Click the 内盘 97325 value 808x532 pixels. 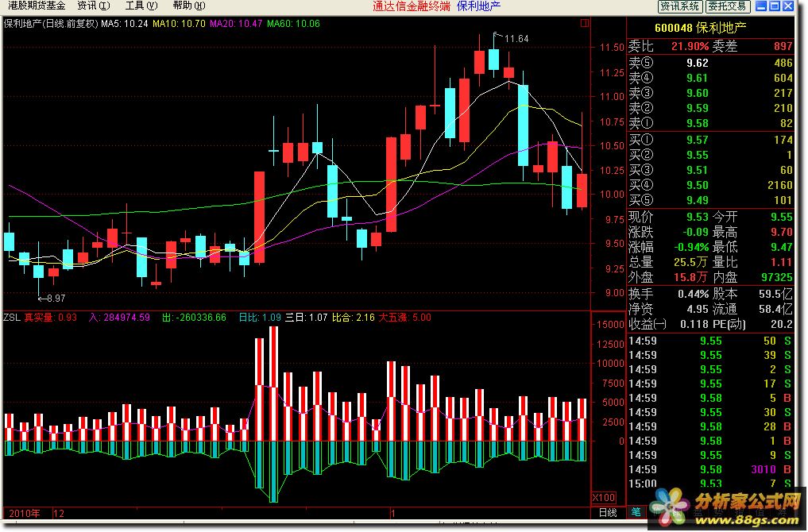click(777, 278)
